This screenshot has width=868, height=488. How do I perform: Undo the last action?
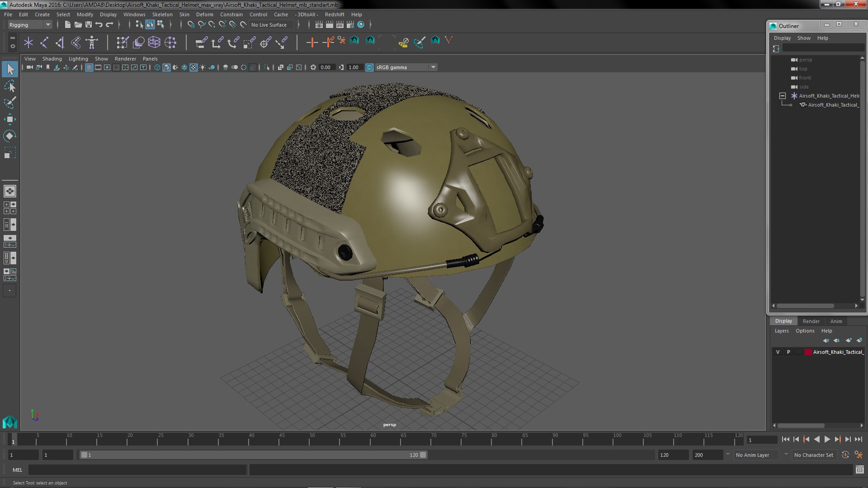[x=99, y=25]
